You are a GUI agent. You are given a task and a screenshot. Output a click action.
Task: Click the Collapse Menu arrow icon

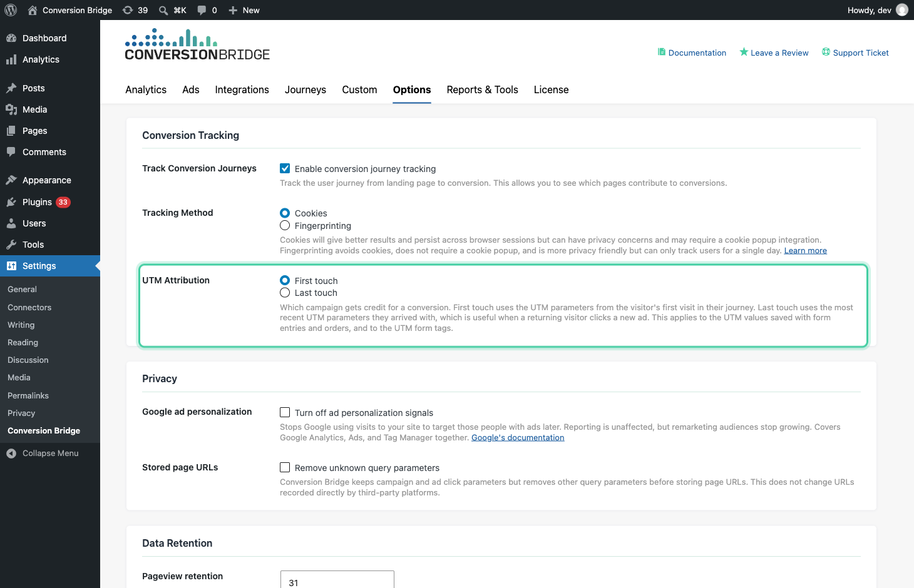click(x=11, y=454)
